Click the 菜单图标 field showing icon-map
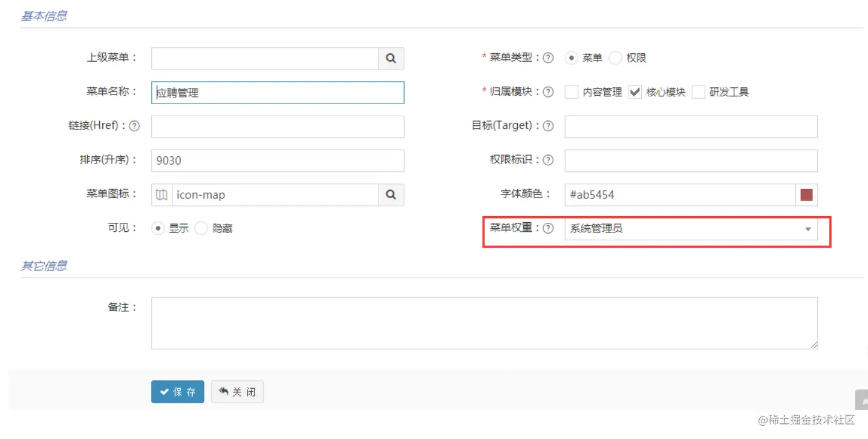This screenshot has width=868, height=439. [x=275, y=195]
